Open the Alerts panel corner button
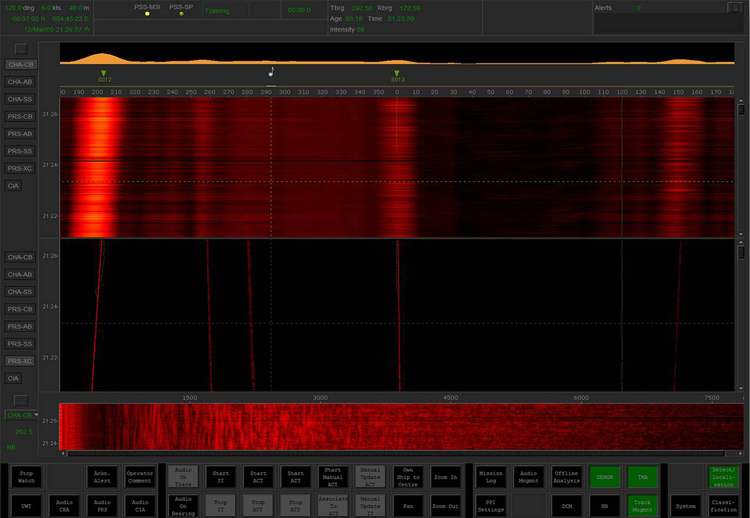 734,8
